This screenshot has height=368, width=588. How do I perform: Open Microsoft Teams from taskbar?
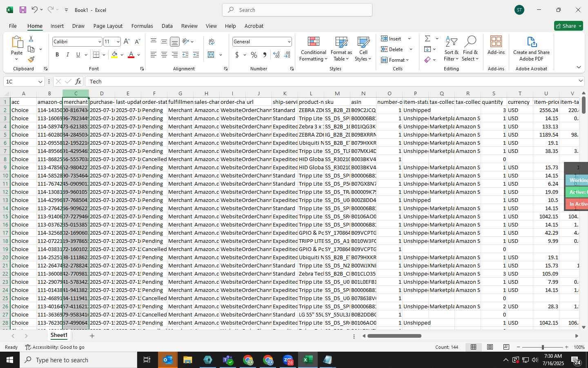tap(227, 360)
